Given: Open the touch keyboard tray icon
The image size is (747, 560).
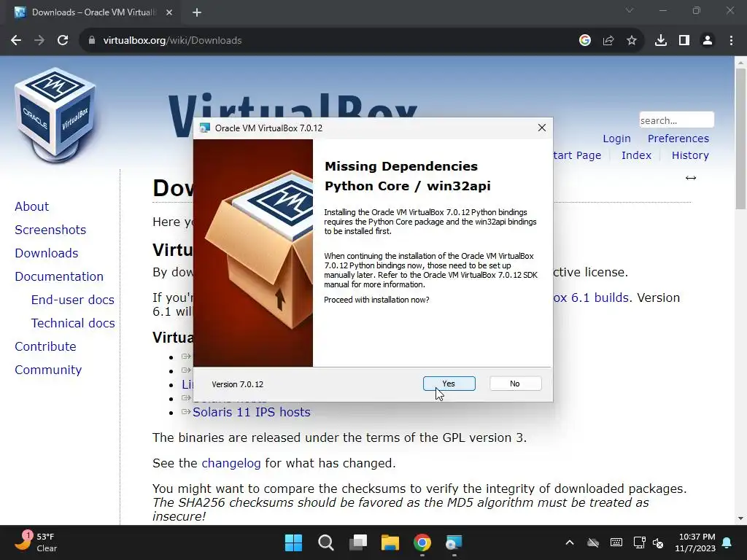Looking at the screenshot, I should click(616, 542).
